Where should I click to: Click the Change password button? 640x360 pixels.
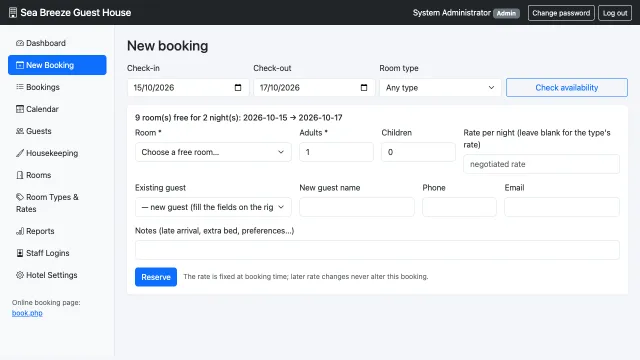click(x=561, y=13)
